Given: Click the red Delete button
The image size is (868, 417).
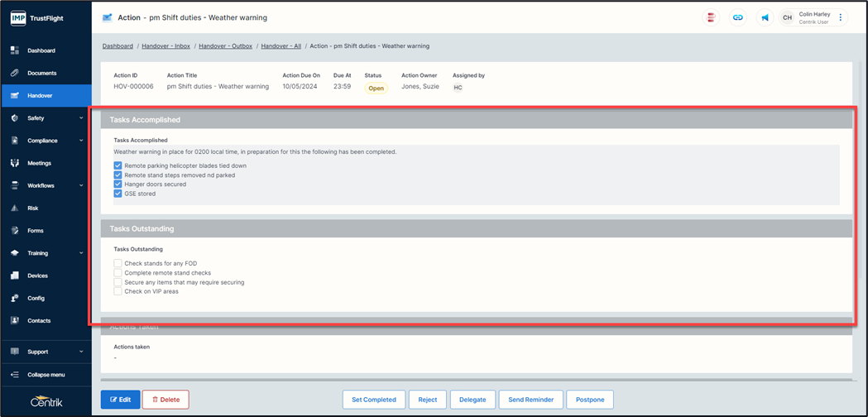Looking at the screenshot, I should 165,400.
